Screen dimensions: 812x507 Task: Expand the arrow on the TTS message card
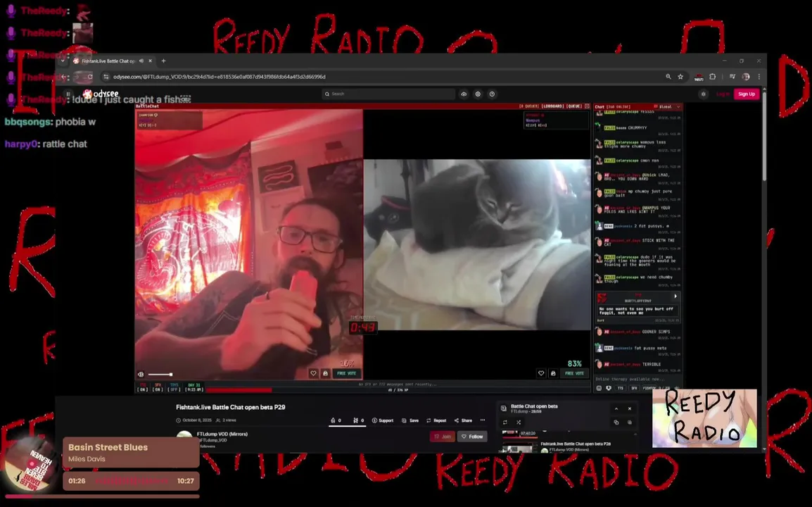click(x=675, y=296)
